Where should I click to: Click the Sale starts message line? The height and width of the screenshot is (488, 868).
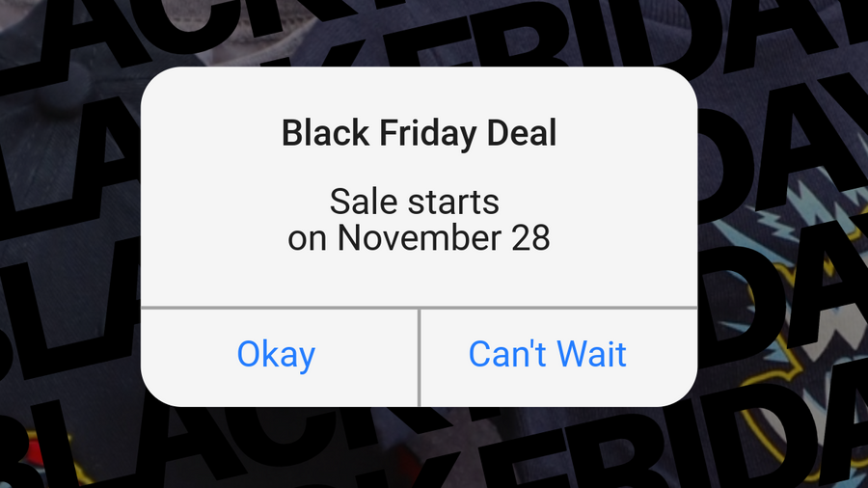[x=414, y=203]
